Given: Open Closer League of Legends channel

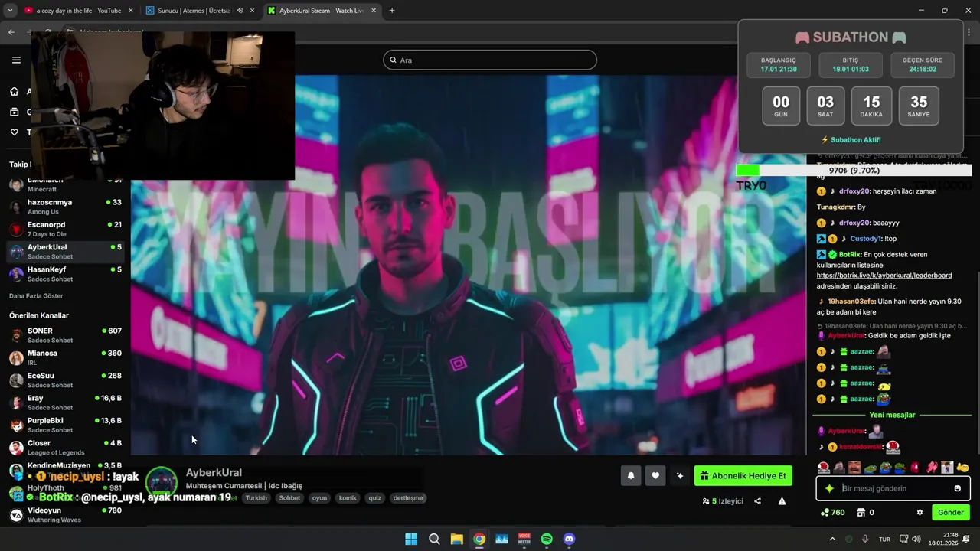Looking at the screenshot, I should 65,448.
